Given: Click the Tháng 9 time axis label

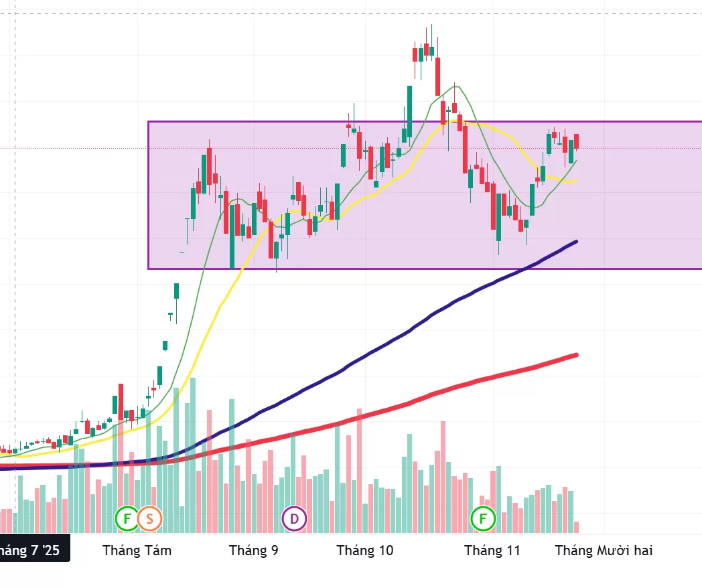Looking at the screenshot, I should [x=254, y=550].
